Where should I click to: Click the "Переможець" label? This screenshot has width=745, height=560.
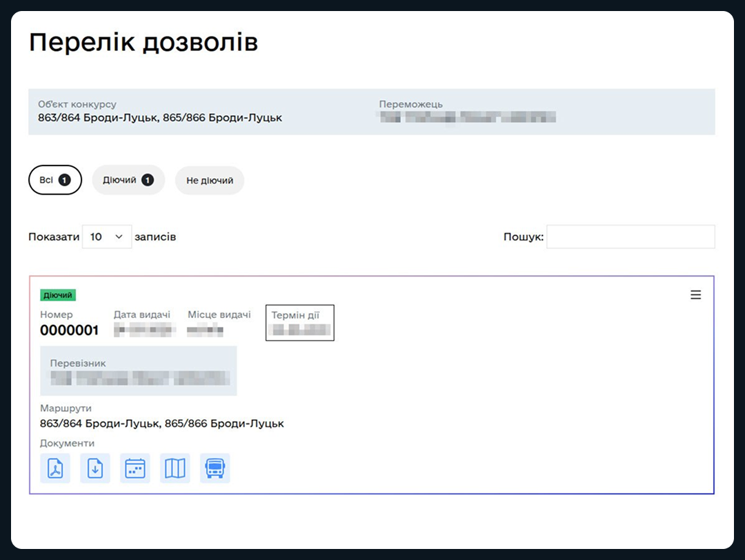click(x=410, y=104)
